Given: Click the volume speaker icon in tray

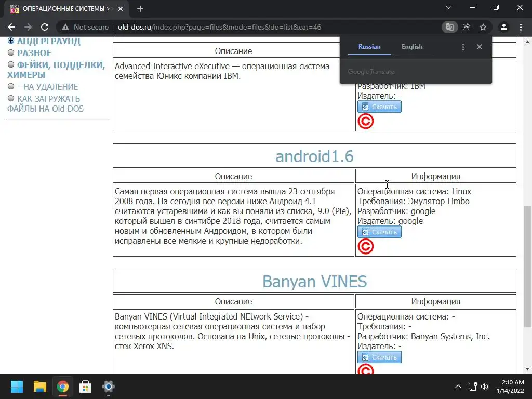Looking at the screenshot, I should coord(485,387).
